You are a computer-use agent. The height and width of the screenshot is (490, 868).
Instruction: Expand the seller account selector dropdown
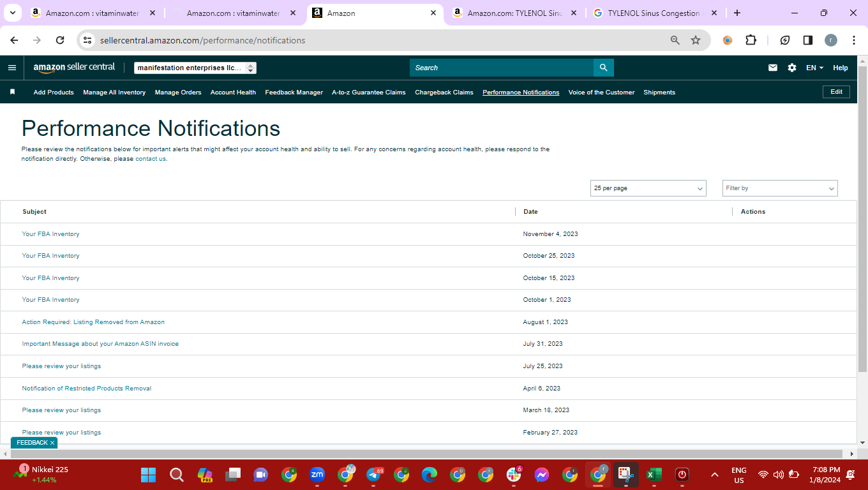[x=195, y=68]
